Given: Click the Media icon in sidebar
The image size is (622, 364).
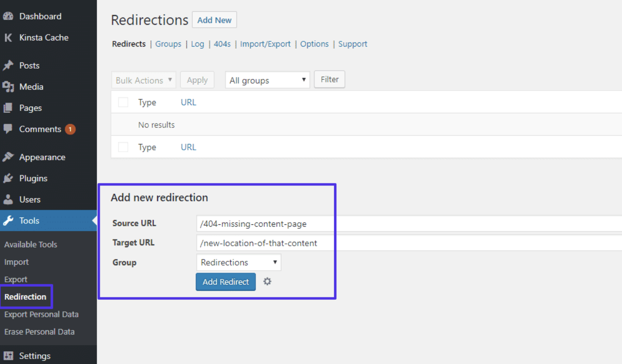Looking at the screenshot, I should [8, 87].
